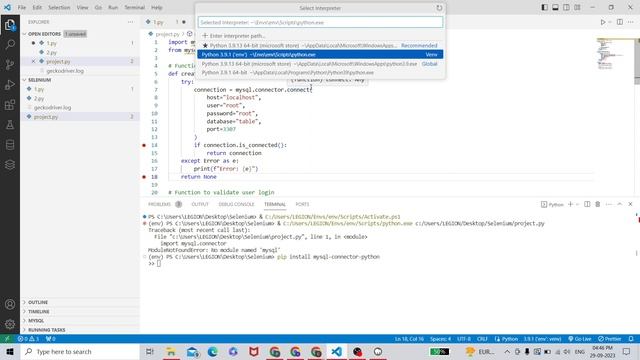Show hidden system tray icons chevron
640x360 pixels.
pos(507,351)
